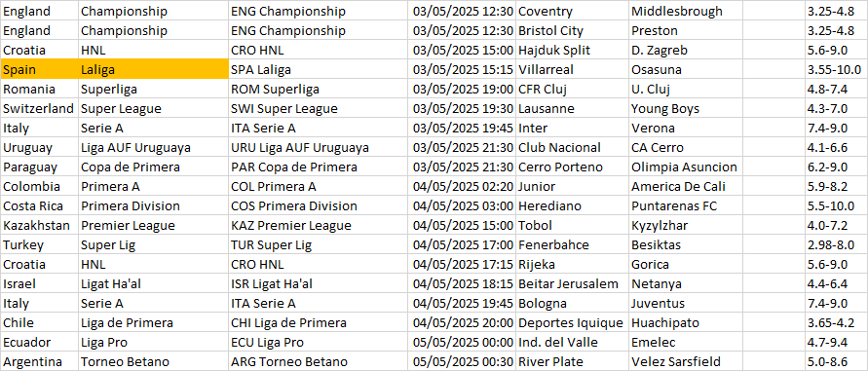Select the highlighted Laliga cell
Viewport: 868px width, 371px height.
click(154, 70)
